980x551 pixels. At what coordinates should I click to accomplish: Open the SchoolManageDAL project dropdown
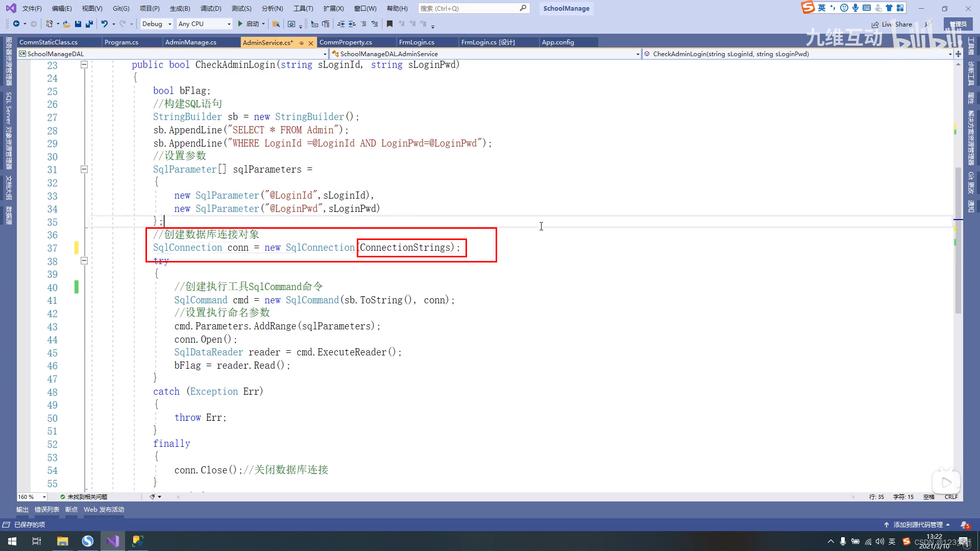coord(173,54)
